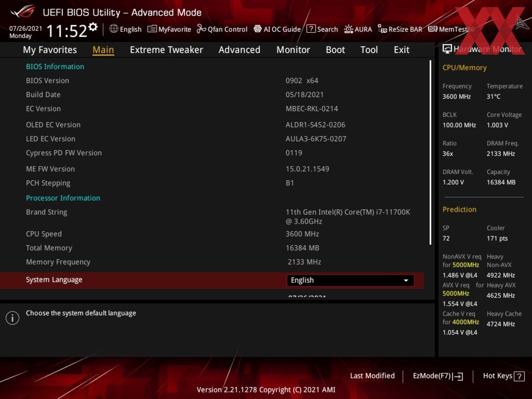Screen dimensions: 532x399
Task: Switch to Extreme Tweaker tab
Action: click(166, 50)
